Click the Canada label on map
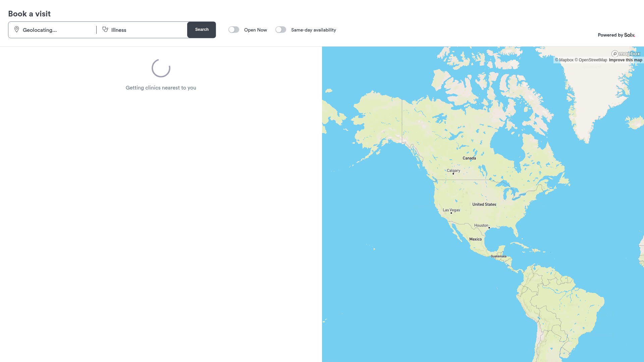The width and height of the screenshot is (644, 362). (x=469, y=158)
